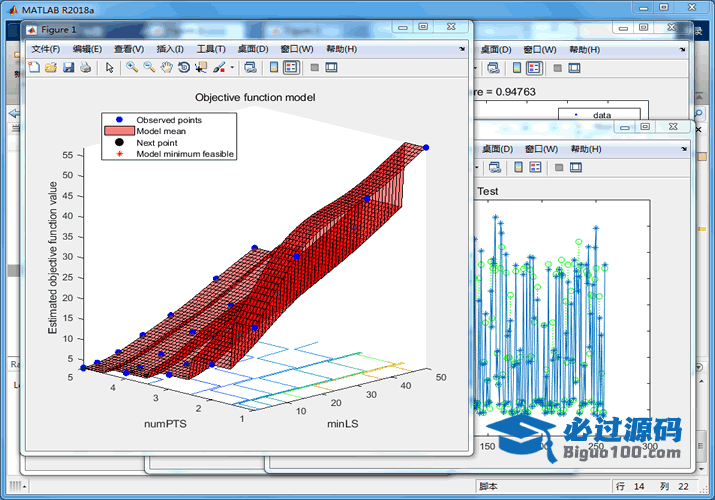
Task: Select the Pan hand tool
Action: tap(166, 67)
